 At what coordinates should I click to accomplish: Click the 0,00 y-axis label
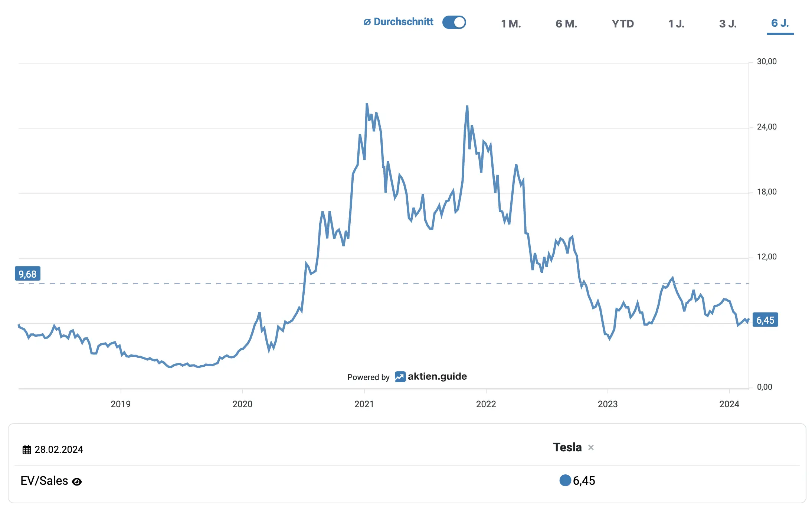point(764,387)
